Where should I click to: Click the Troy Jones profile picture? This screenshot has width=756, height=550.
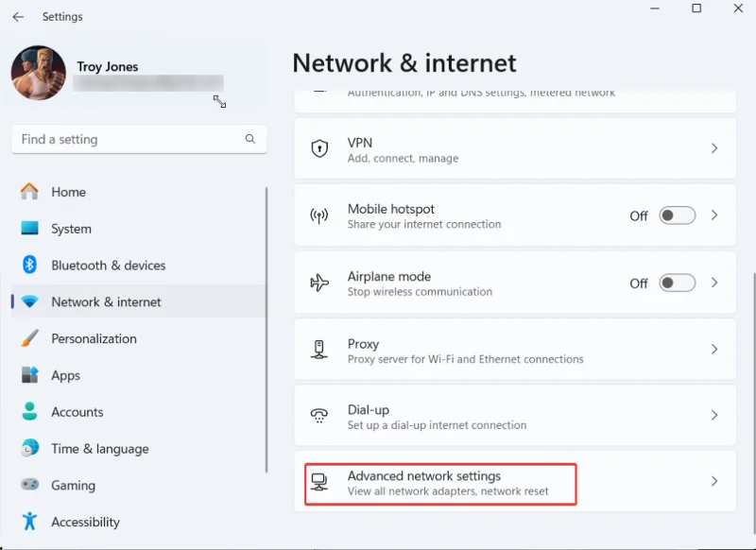coord(39,74)
